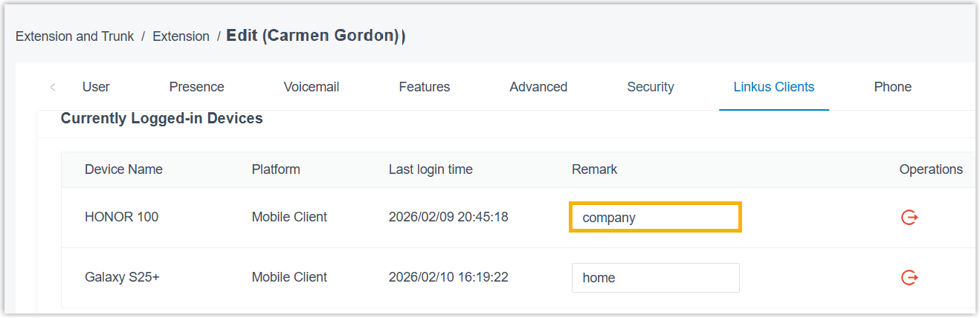Go to Extension and Trunk breadcrumb
980x318 pixels.
(74, 36)
